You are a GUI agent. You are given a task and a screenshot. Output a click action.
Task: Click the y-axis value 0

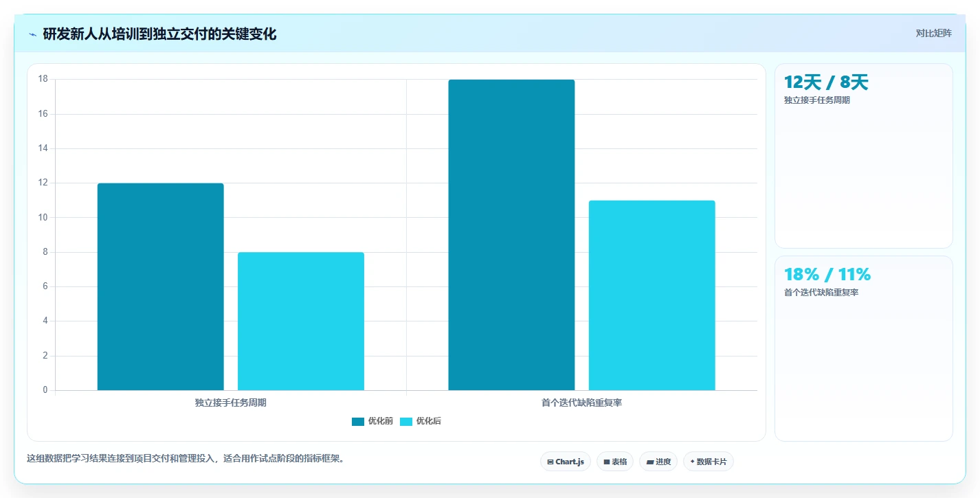tap(45, 390)
